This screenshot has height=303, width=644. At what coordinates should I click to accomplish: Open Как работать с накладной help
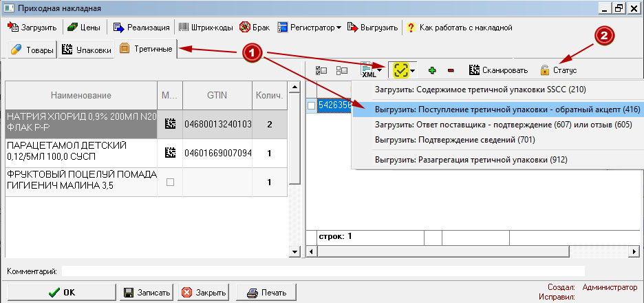tap(459, 28)
